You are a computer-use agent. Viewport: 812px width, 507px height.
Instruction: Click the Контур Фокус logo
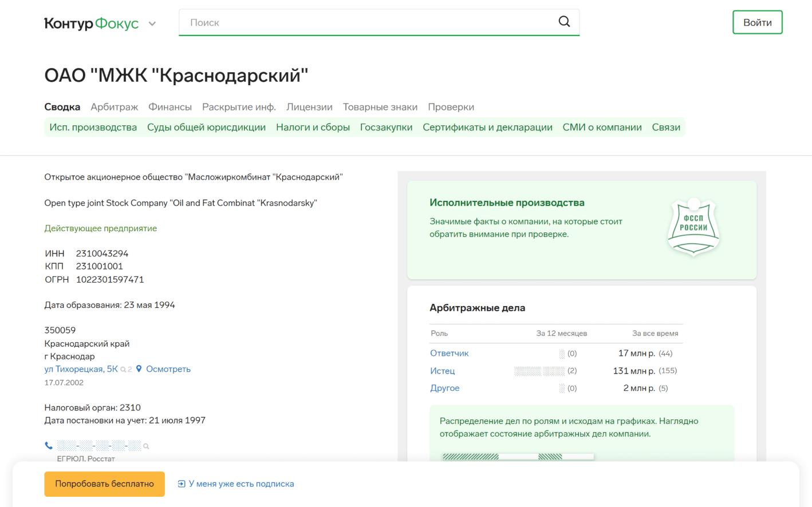click(92, 23)
